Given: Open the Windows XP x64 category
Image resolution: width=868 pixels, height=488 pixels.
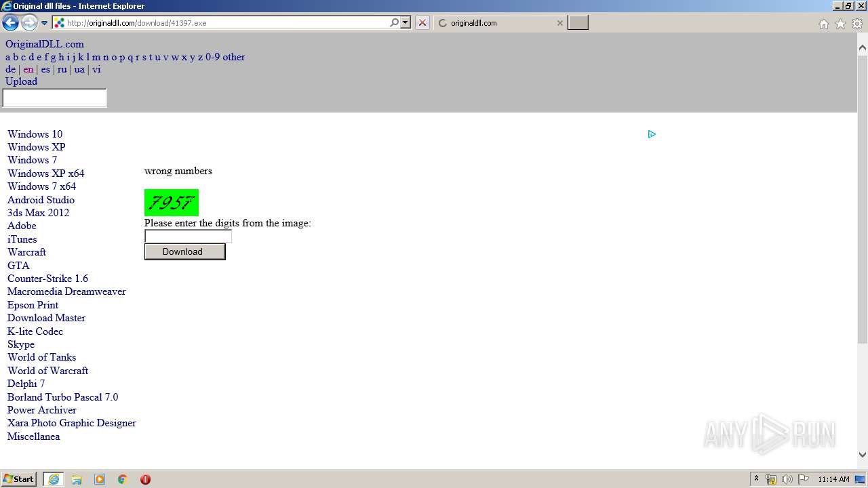Looking at the screenshot, I should click(x=46, y=174).
